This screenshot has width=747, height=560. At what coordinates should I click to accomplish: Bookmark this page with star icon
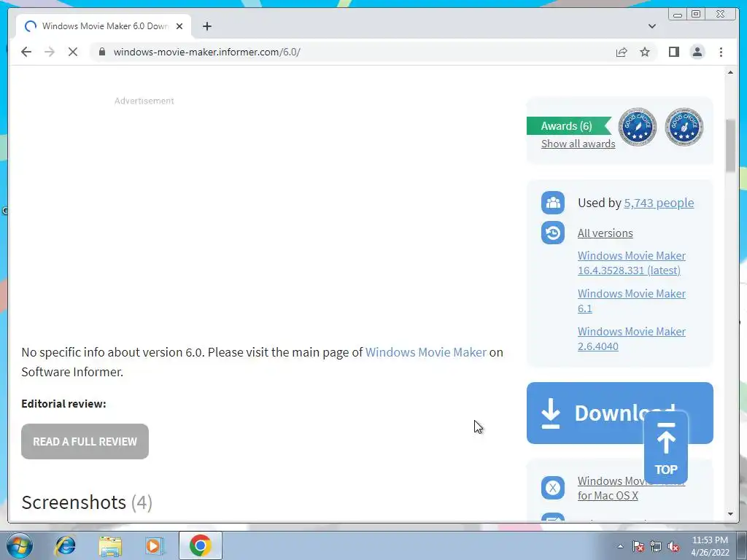(x=645, y=52)
